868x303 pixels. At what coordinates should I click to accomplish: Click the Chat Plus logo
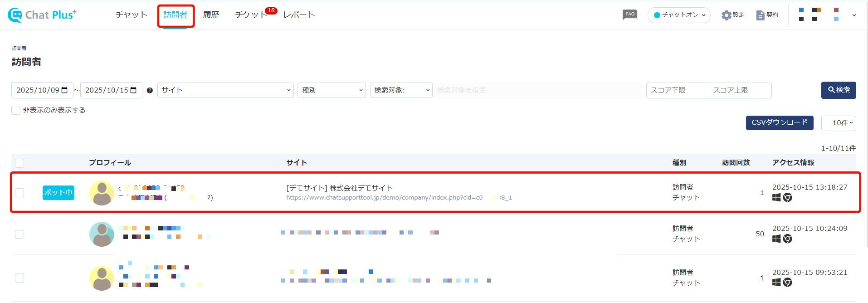pos(42,15)
